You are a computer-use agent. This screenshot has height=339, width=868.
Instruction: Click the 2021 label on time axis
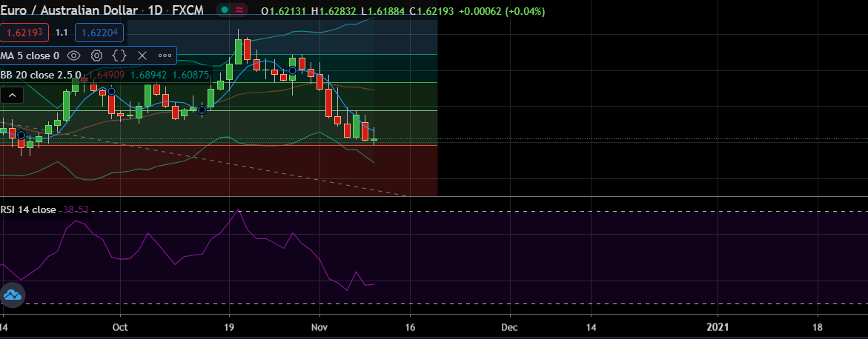coord(719,327)
